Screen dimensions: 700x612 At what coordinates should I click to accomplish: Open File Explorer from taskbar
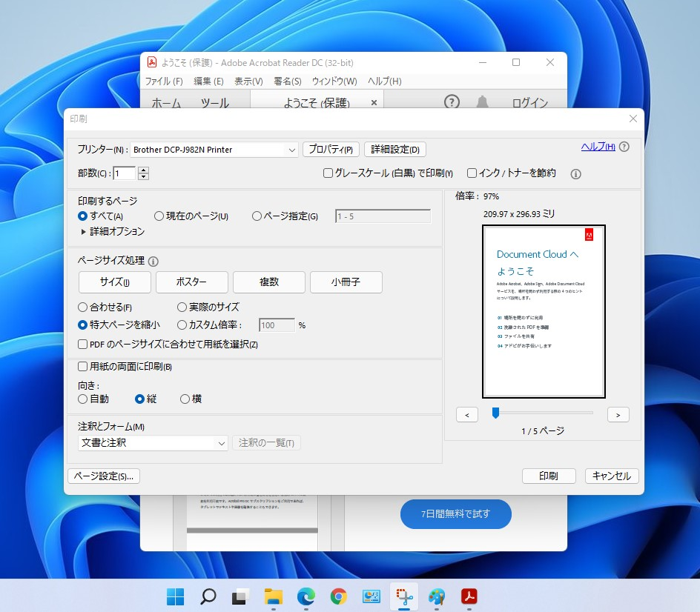[273, 596]
